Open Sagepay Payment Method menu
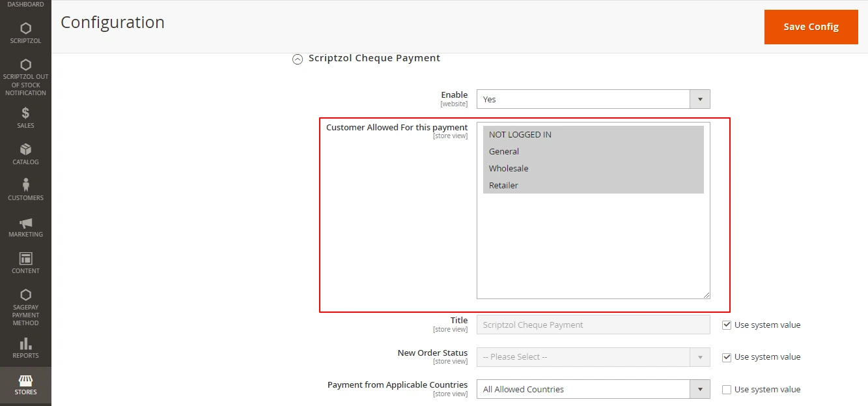The height and width of the screenshot is (406, 868). click(x=25, y=308)
